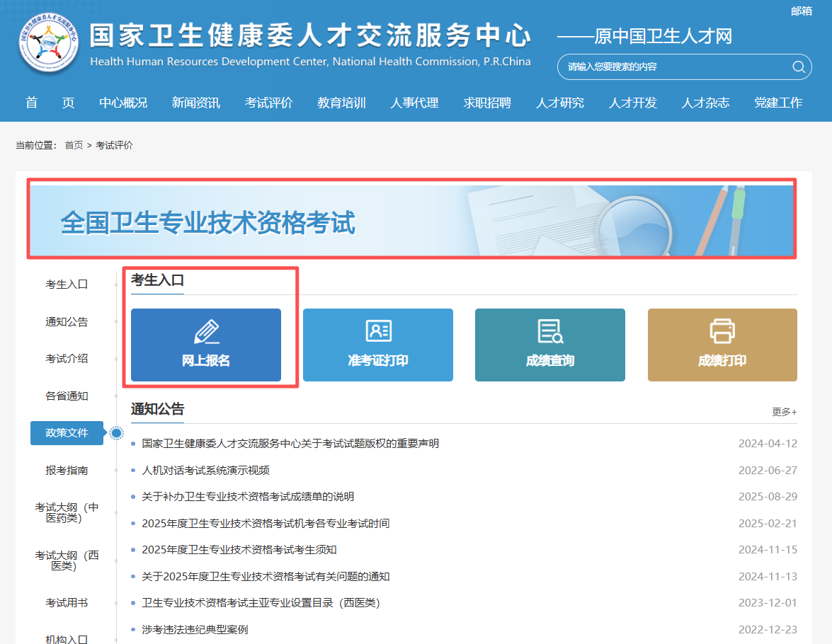Select 考试大纲（中医药类）sidebar item
Viewport: 832px width, 644px height.
[x=67, y=513]
